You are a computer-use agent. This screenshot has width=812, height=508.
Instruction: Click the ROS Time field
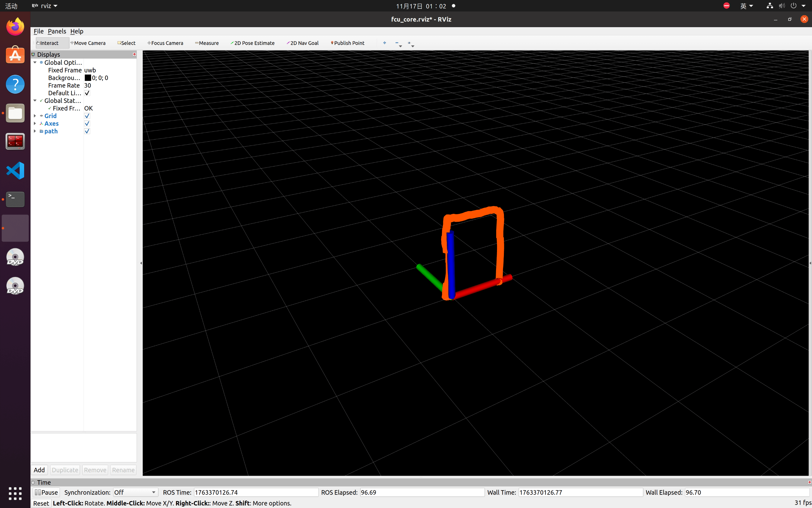(x=256, y=492)
